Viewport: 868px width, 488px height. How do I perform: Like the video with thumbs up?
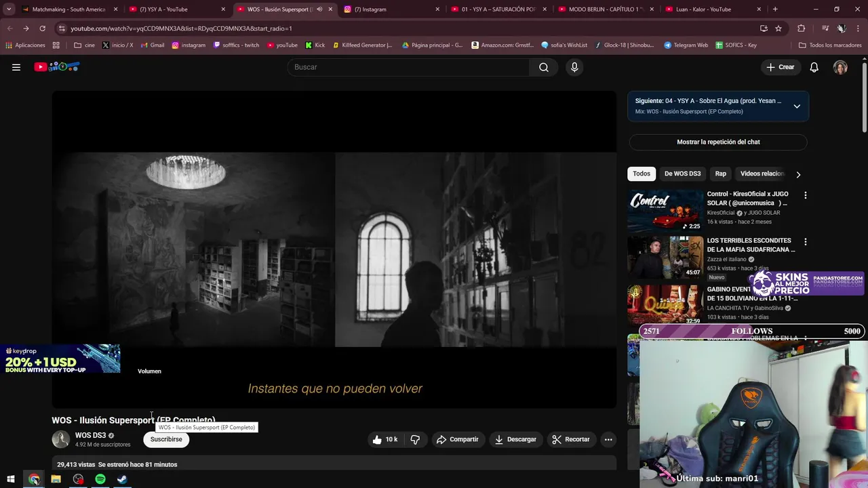384,439
